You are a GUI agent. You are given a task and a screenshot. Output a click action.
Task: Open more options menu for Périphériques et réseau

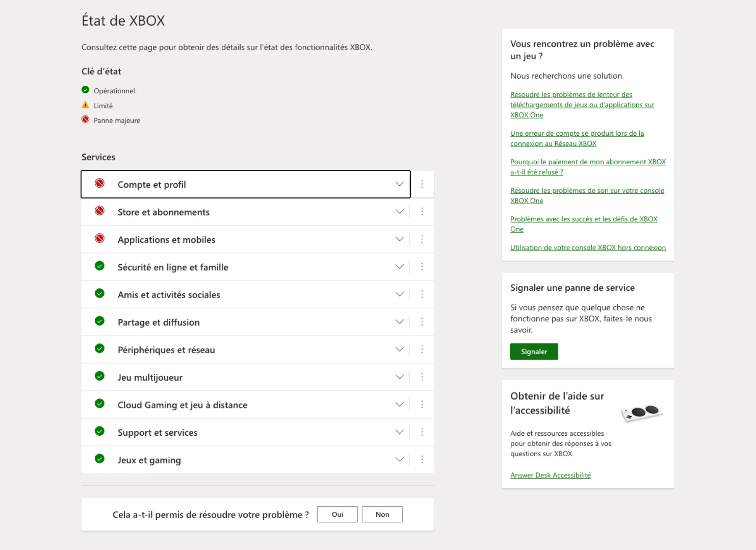422,349
